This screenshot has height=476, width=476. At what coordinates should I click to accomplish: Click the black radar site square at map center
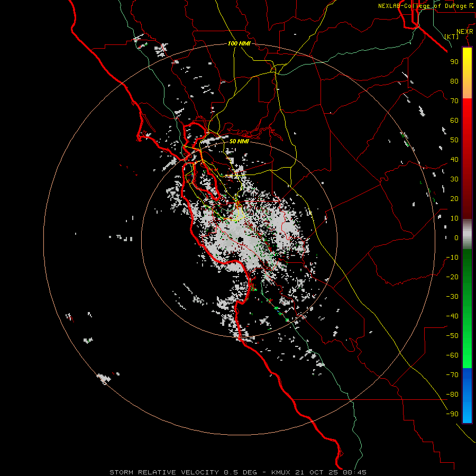click(x=241, y=240)
